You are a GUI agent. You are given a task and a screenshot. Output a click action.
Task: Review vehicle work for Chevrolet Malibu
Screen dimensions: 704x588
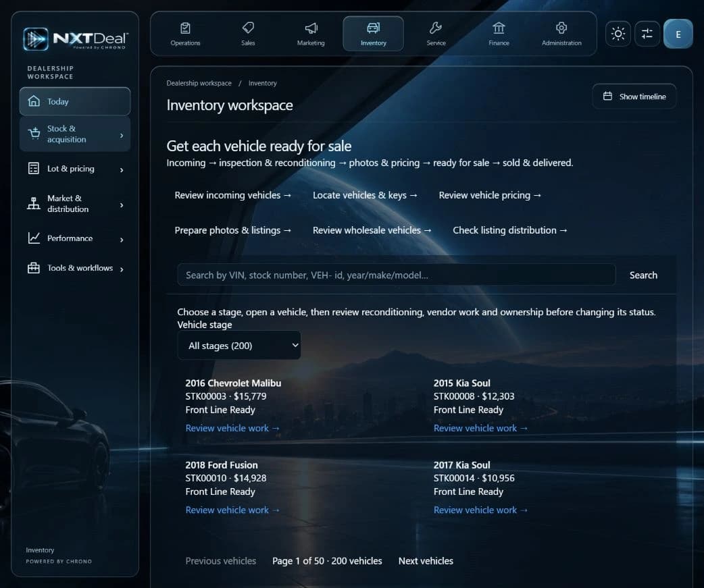pos(232,428)
